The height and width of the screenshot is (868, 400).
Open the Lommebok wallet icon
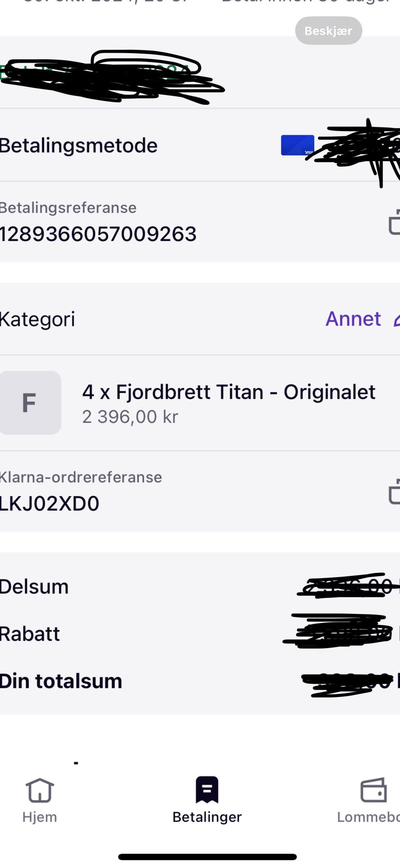pyautogui.click(x=373, y=790)
